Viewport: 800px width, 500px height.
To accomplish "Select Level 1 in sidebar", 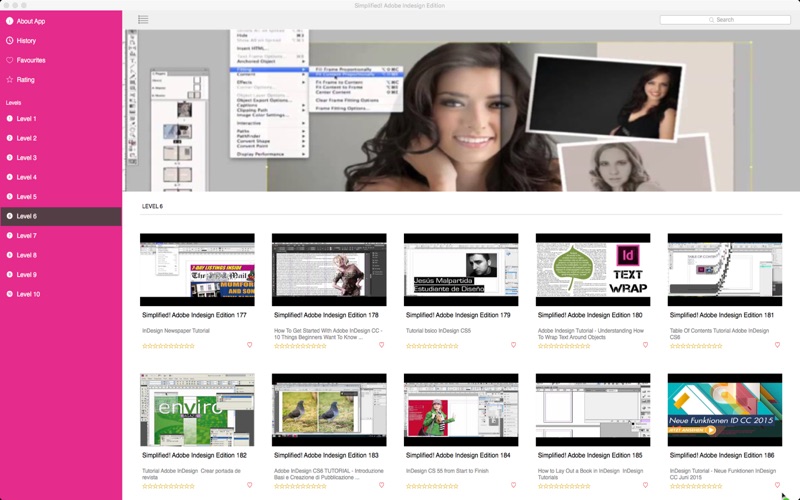I will [61, 118].
